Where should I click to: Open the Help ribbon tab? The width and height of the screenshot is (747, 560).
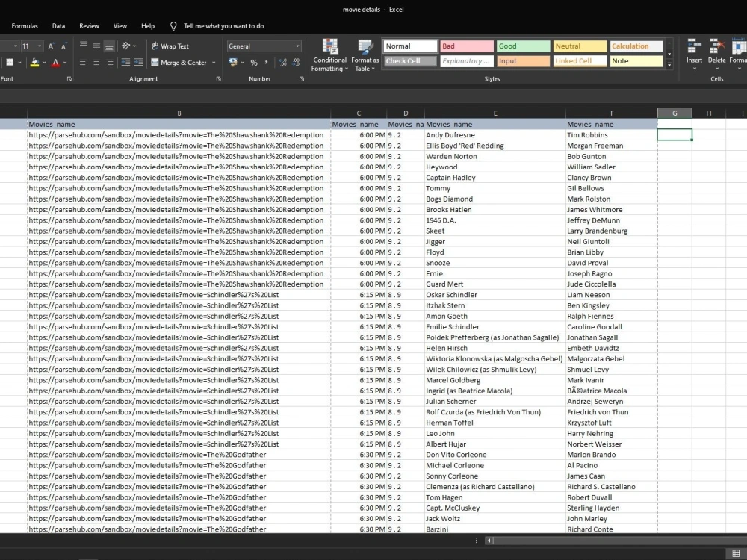point(148,26)
